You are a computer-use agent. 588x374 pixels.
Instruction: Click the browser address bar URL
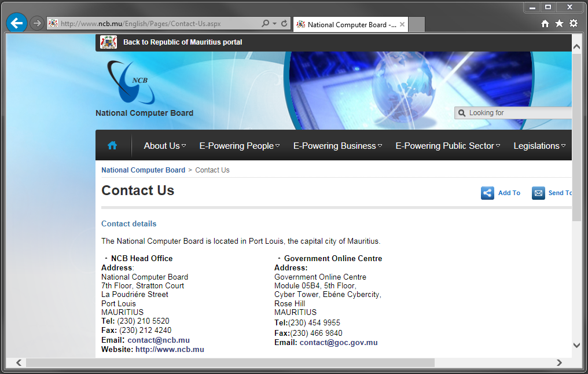click(x=141, y=24)
